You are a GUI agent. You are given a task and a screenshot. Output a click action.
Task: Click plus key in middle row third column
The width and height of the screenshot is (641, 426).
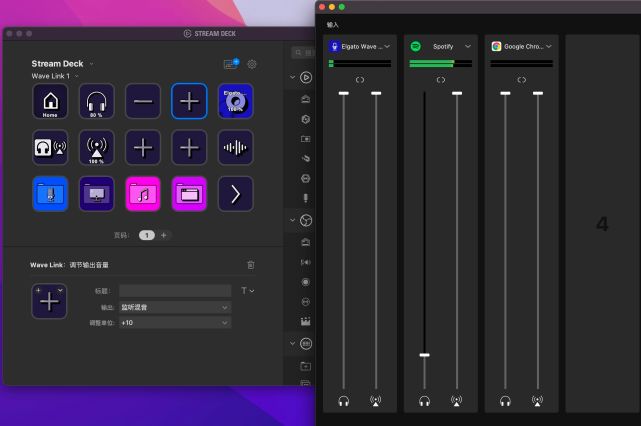coord(143,148)
